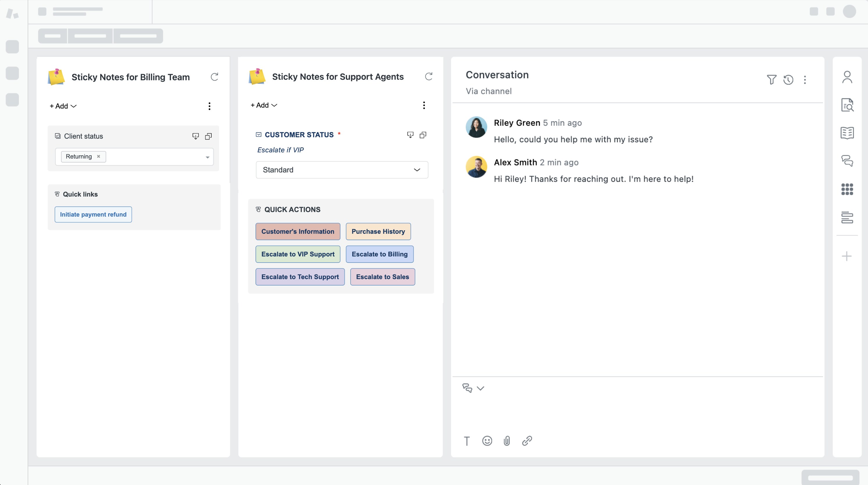868x485 pixels.
Task: Click Riley Green's avatar
Action: coord(476,127)
